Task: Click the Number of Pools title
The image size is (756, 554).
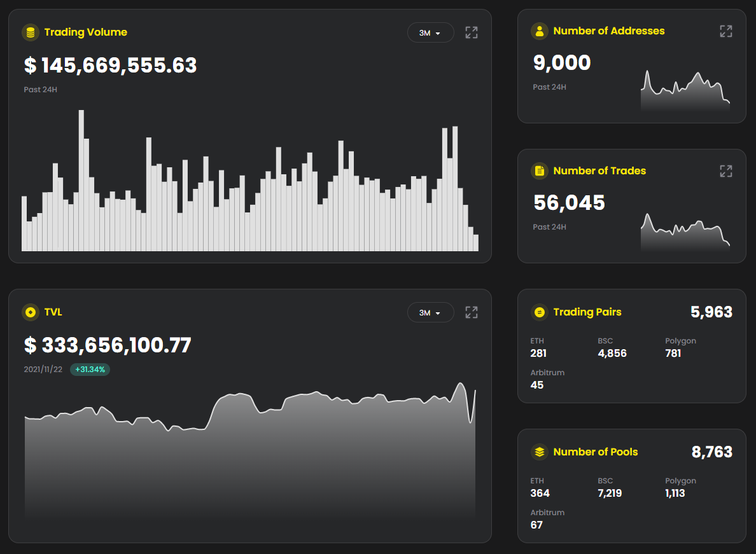Action: pyautogui.click(x=596, y=452)
